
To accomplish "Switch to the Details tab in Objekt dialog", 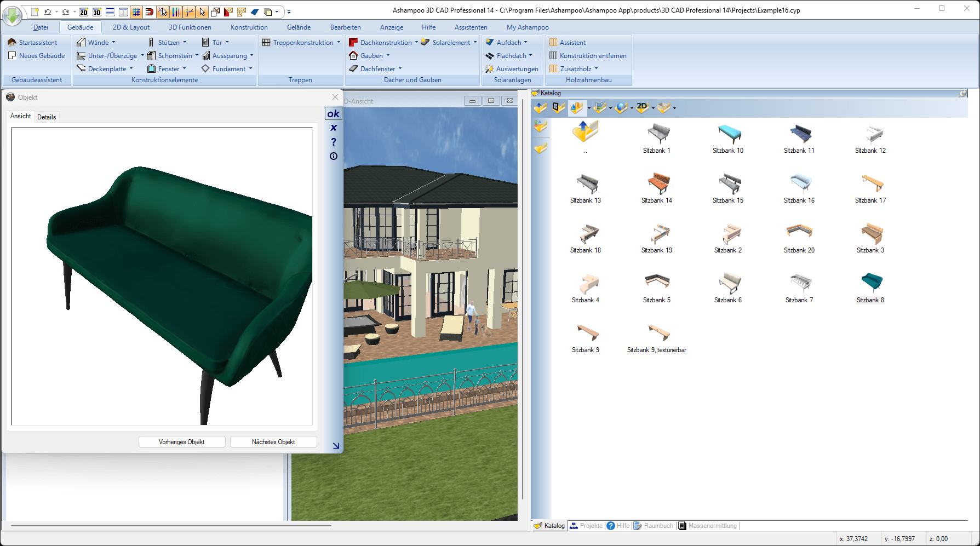I will click(47, 117).
